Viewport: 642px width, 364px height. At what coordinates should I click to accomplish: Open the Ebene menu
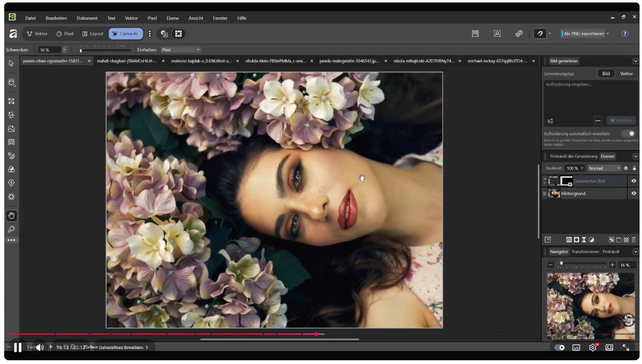click(x=172, y=18)
